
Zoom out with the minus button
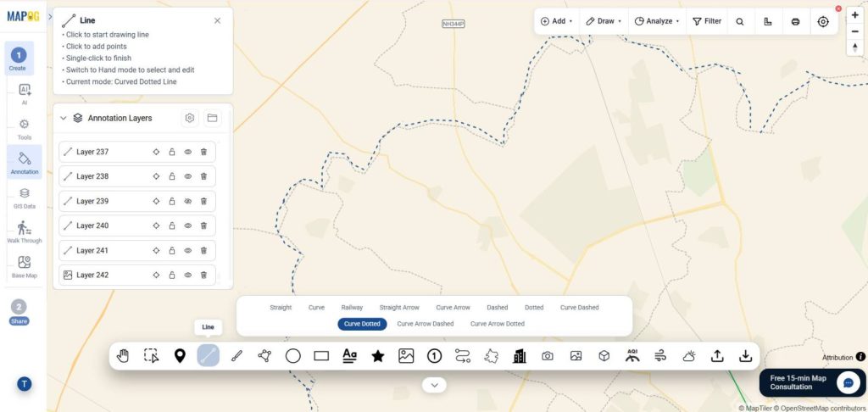(854, 31)
